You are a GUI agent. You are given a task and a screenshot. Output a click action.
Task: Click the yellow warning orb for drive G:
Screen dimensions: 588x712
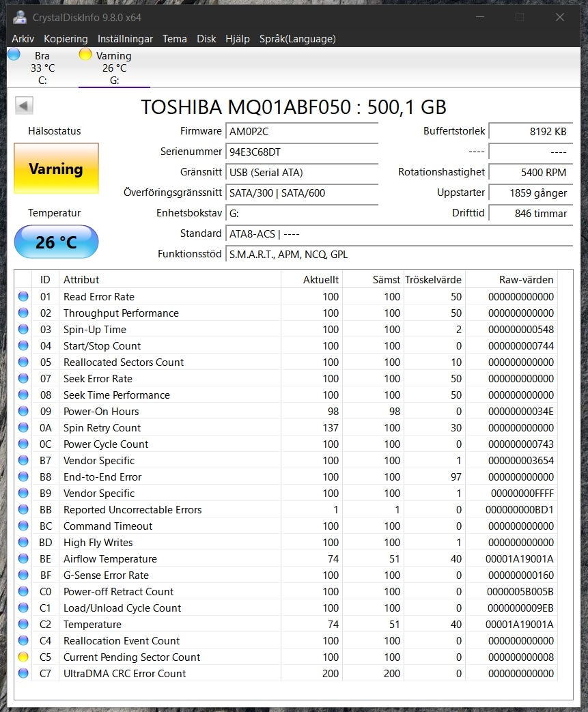(x=85, y=55)
